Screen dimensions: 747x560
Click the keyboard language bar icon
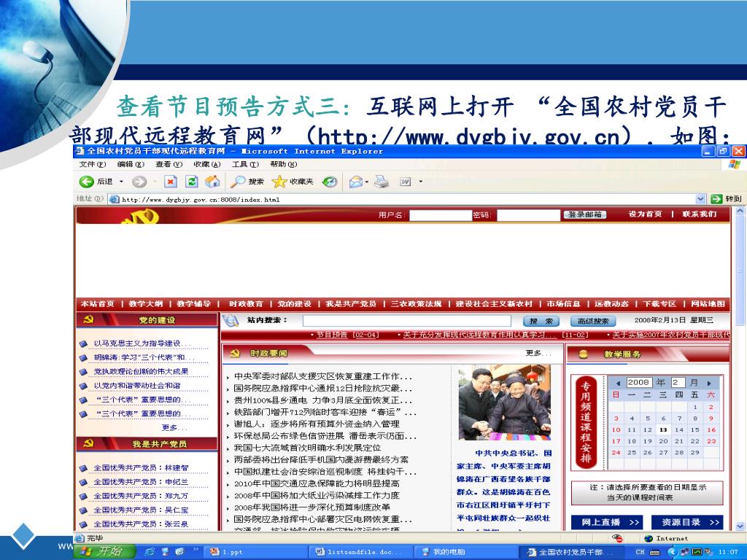[x=655, y=552]
